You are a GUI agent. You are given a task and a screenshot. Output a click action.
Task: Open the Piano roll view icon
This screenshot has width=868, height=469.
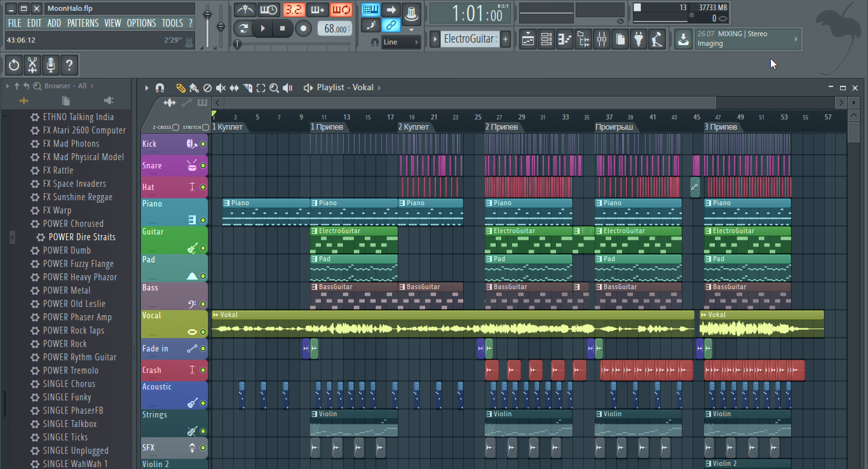564,39
